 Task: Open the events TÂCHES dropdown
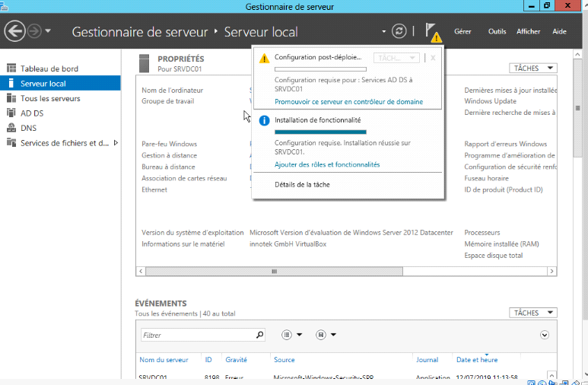pyautogui.click(x=532, y=313)
